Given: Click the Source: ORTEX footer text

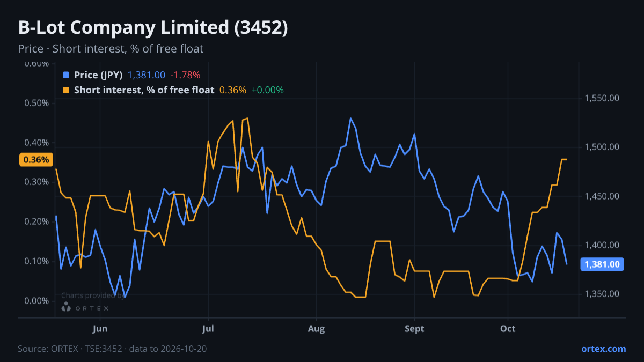Looking at the screenshot, I should point(112,349).
